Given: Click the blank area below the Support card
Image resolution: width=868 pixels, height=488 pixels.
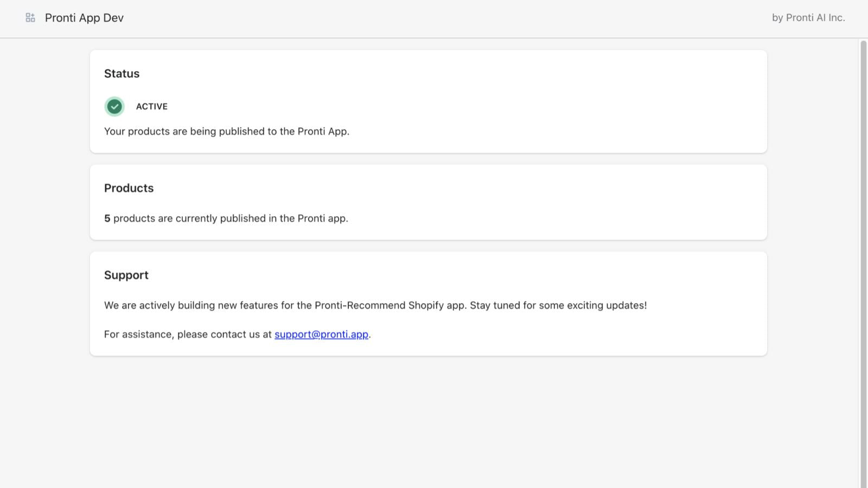Looking at the screenshot, I should click(x=429, y=423).
